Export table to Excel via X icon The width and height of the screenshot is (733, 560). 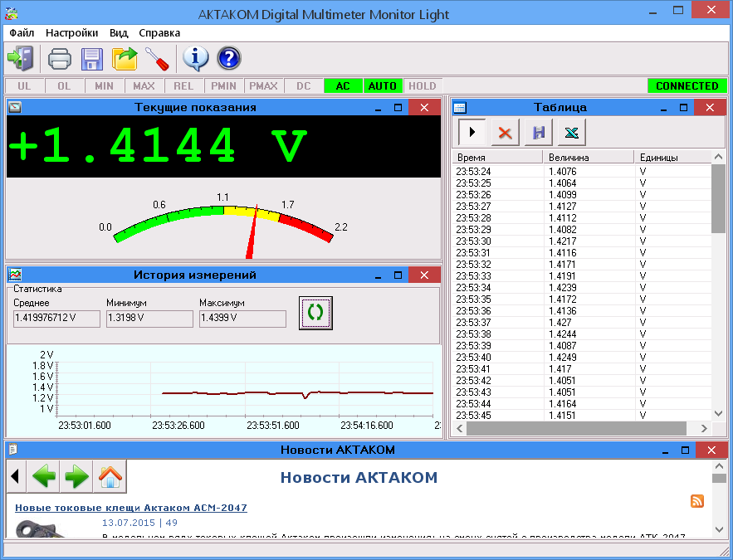[570, 132]
